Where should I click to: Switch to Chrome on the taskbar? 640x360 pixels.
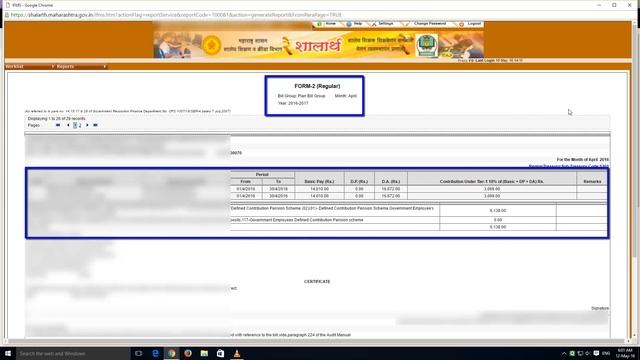171,353
